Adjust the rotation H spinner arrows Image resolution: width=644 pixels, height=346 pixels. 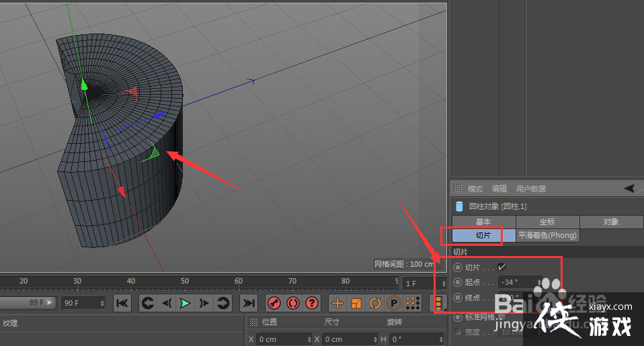pyautogui.click(x=441, y=339)
